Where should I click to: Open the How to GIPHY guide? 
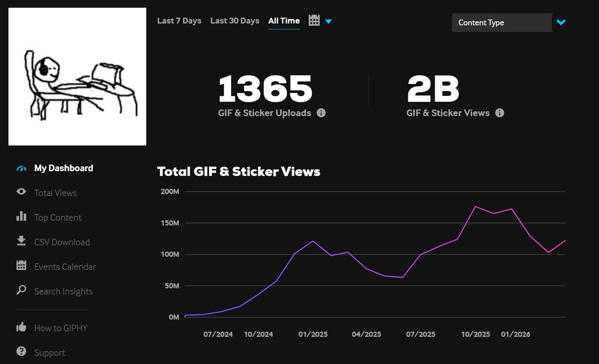point(61,328)
